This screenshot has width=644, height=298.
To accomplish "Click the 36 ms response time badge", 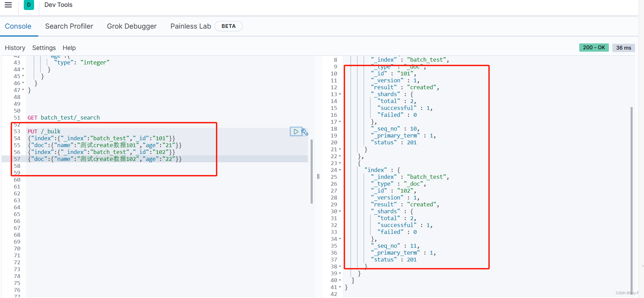I will [623, 48].
